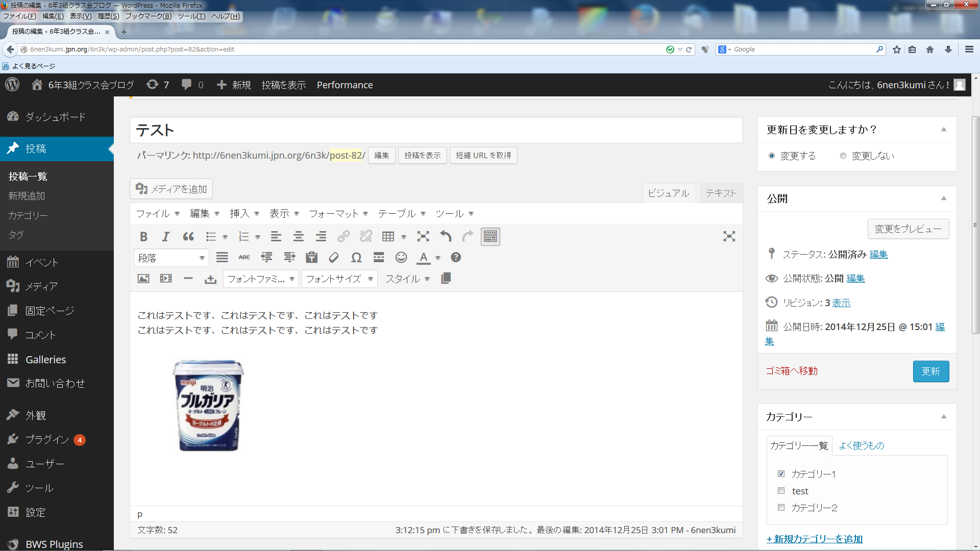Screen dimensions: 980x551
Task: Insert link using chain icon
Action: click(344, 236)
